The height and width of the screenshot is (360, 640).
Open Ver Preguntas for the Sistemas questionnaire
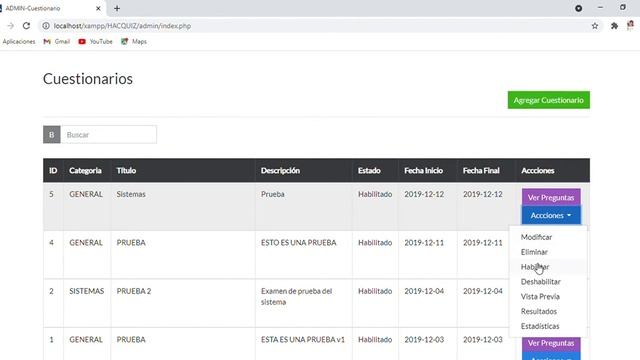pos(551,197)
